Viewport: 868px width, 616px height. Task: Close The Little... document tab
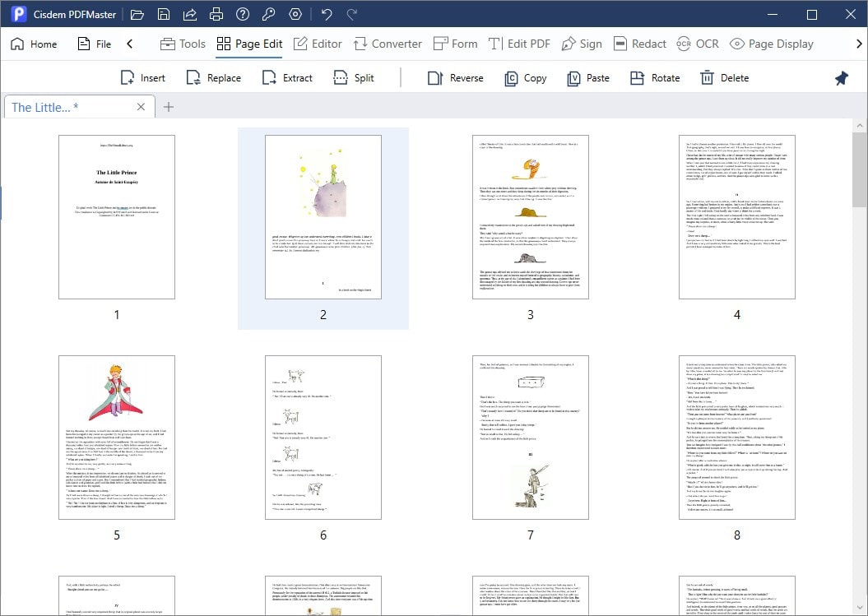pos(142,107)
